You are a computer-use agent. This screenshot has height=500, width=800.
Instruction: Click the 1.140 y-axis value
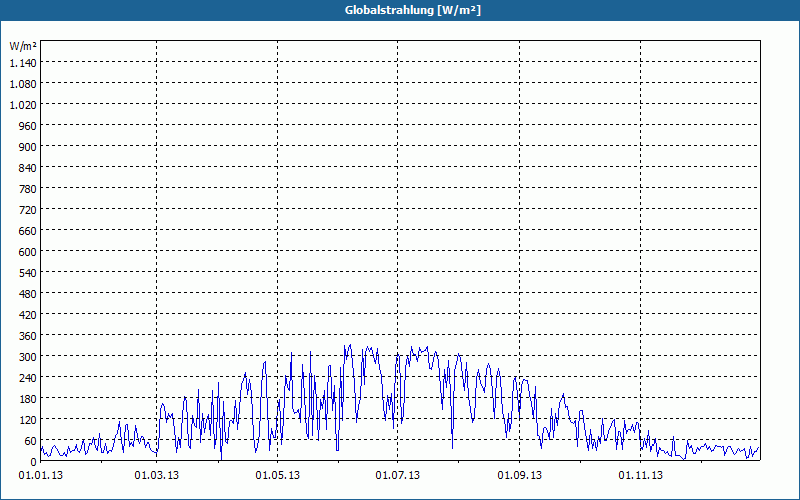click(x=23, y=63)
